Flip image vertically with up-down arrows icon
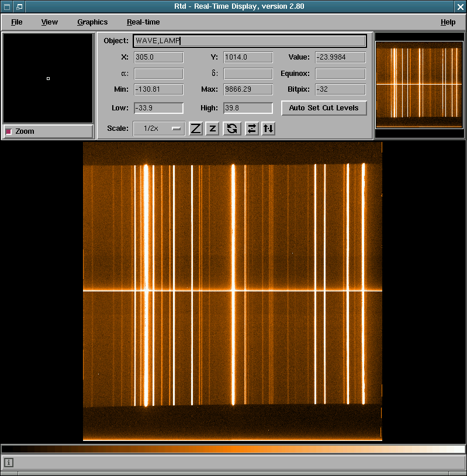The width and height of the screenshot is (467, 476). click(x=268, y=128)
